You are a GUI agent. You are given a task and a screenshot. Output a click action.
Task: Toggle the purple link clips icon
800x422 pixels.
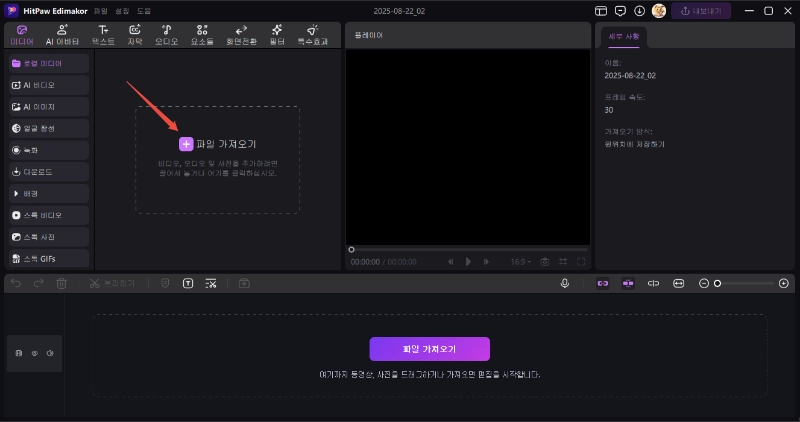tap(603, 283)
